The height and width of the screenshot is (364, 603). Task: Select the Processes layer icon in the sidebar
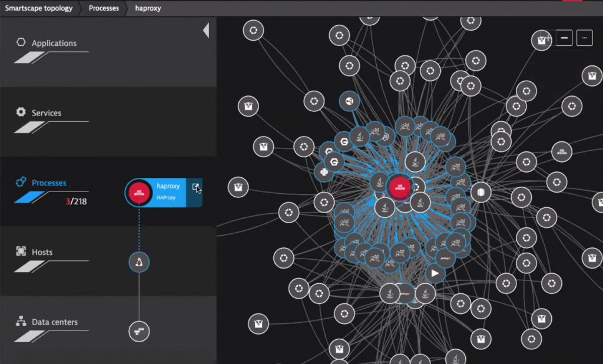(x=21, y=182)
